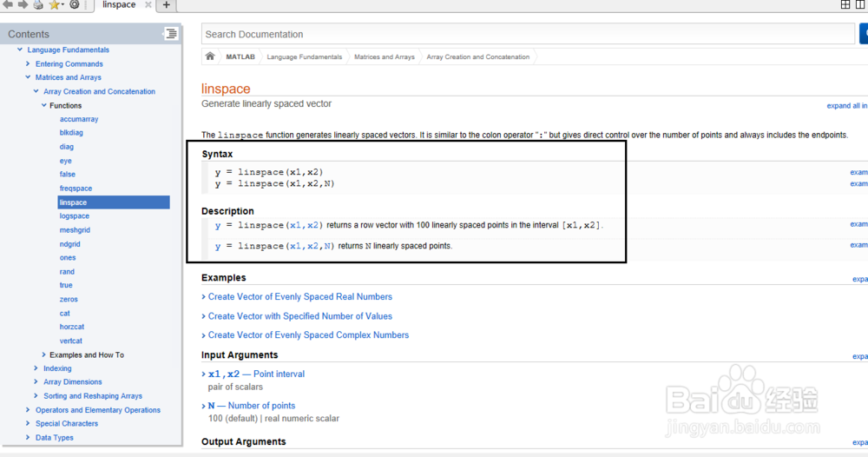Click the Search Documentation field
The image size is (868, 457).
point(528,35)
